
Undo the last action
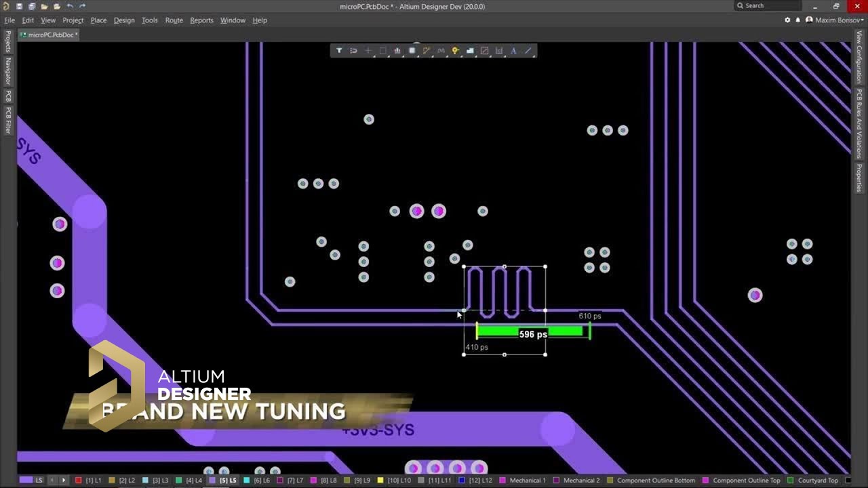coord(69,6)
